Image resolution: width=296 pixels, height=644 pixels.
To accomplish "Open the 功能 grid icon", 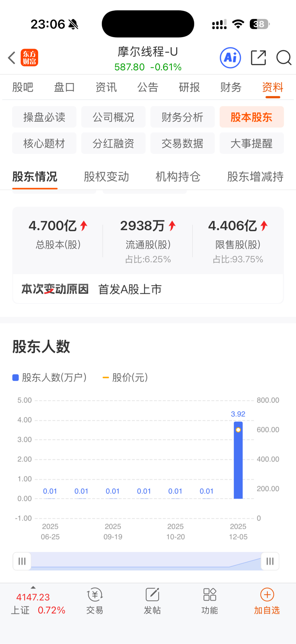I will click(x=210, y=595).
